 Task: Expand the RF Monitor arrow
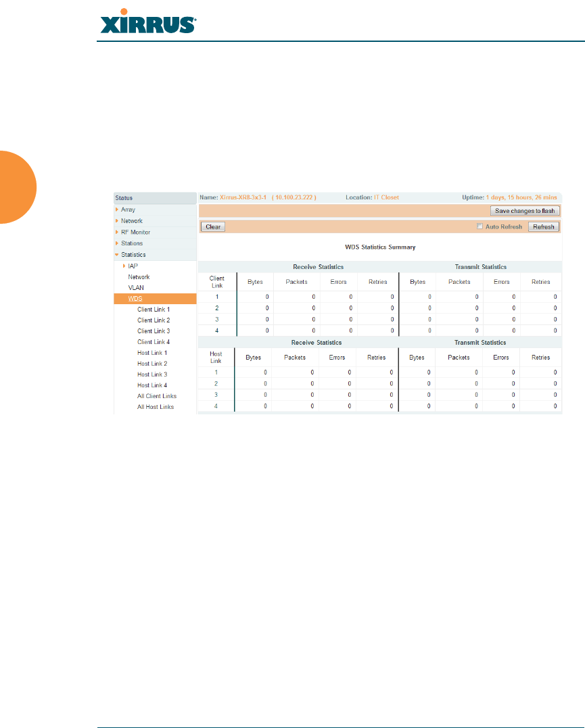pyautogui.click(x=116, y=232)
